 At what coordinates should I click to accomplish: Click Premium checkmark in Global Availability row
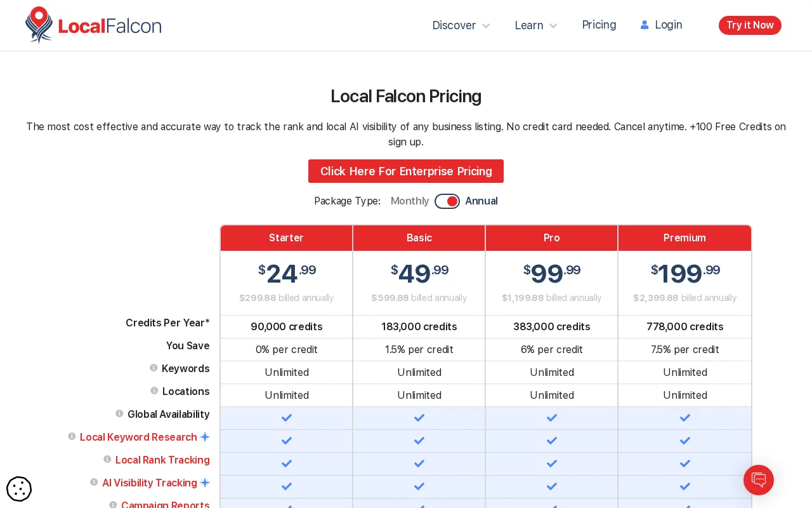[x=685, y=418]
